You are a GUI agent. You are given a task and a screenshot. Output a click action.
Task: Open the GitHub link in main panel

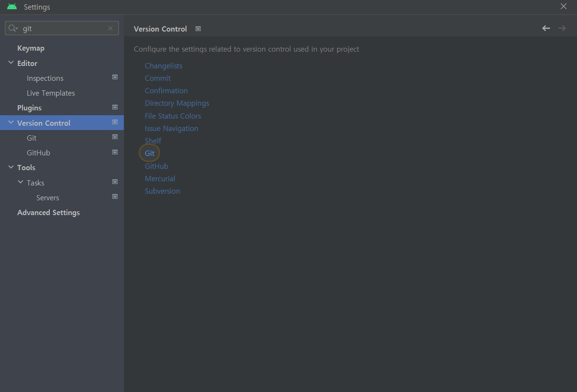(x=156, y=166)
